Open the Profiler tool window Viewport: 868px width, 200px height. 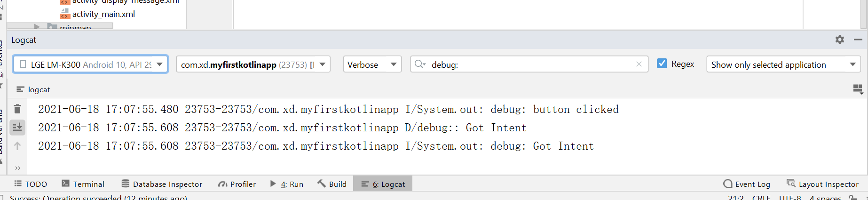237,184
